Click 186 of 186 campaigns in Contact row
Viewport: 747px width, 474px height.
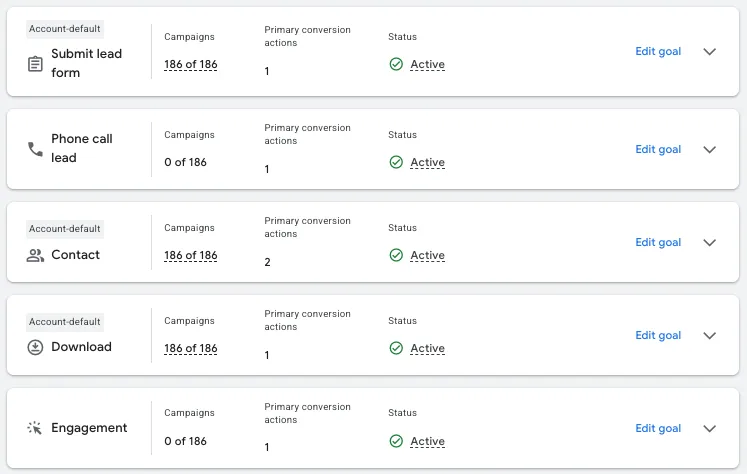coord(191,256)
